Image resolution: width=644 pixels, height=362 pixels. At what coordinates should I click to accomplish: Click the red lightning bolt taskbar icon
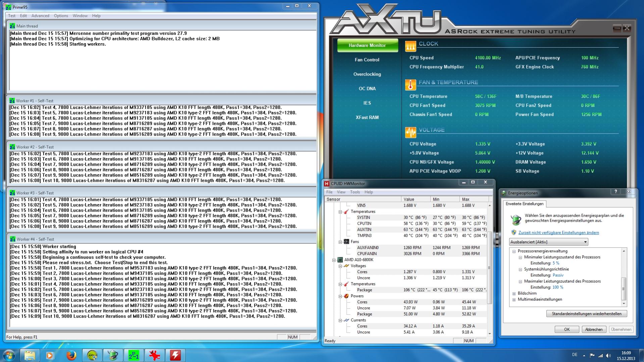pos(175,355)
